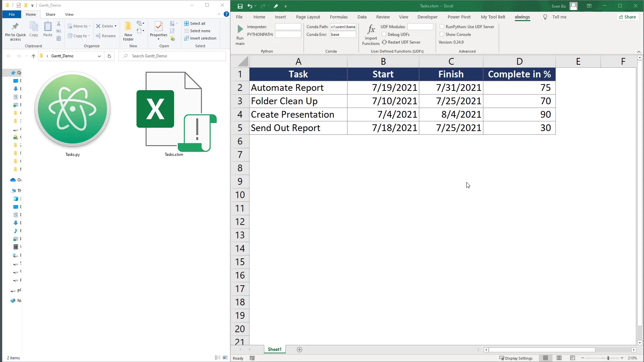Click the refresh icon beside the address bar
Viewport: 644px width, 362px height.
click(x=109, y=56)
